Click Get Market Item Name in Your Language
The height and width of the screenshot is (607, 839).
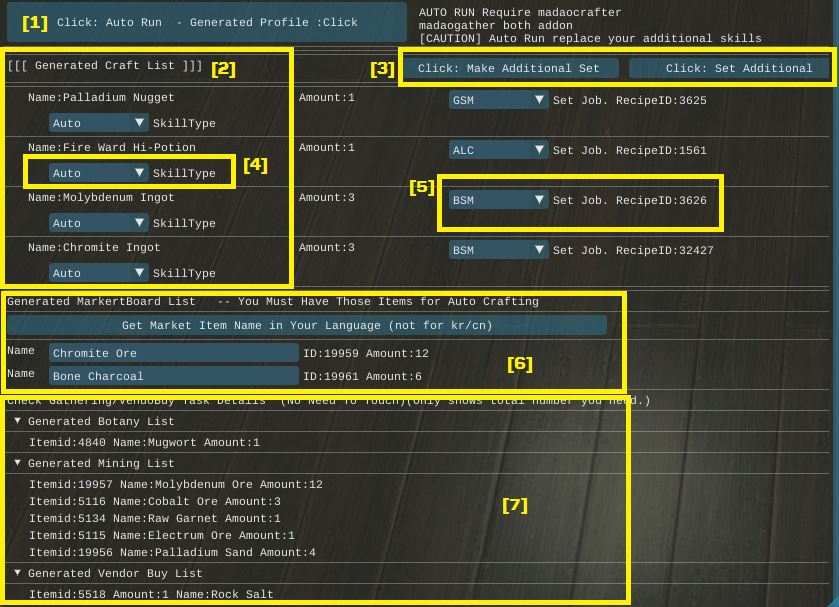(307, 325)
